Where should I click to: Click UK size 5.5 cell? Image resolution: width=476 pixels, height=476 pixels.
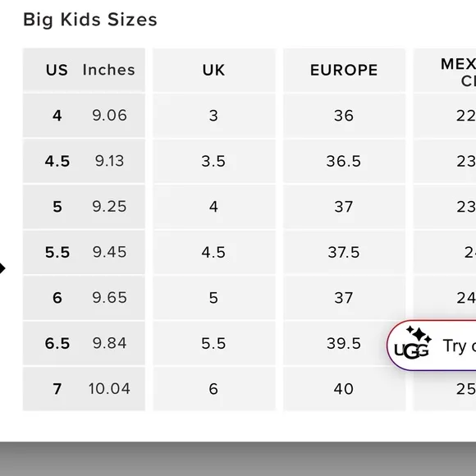214,343
